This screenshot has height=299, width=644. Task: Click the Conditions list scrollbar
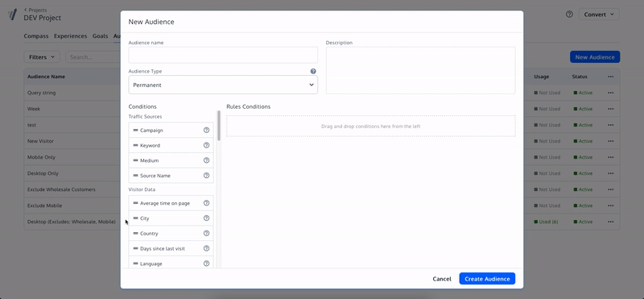pyautogui.click(x=219, y=126)
